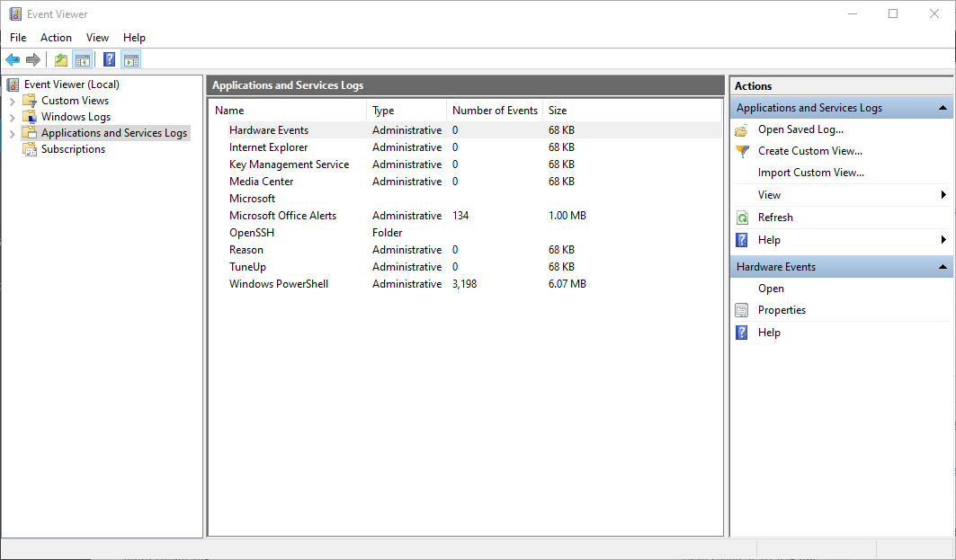Expand the Custom Views tree node
Screen dimensions: 956x560
[x=13, y=102]
